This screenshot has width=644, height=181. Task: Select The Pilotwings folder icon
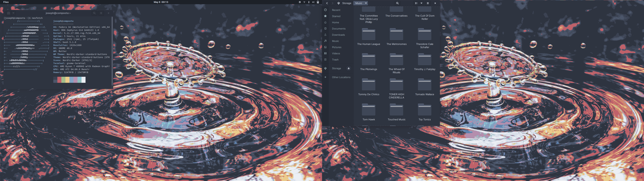[x=369, y=60]
